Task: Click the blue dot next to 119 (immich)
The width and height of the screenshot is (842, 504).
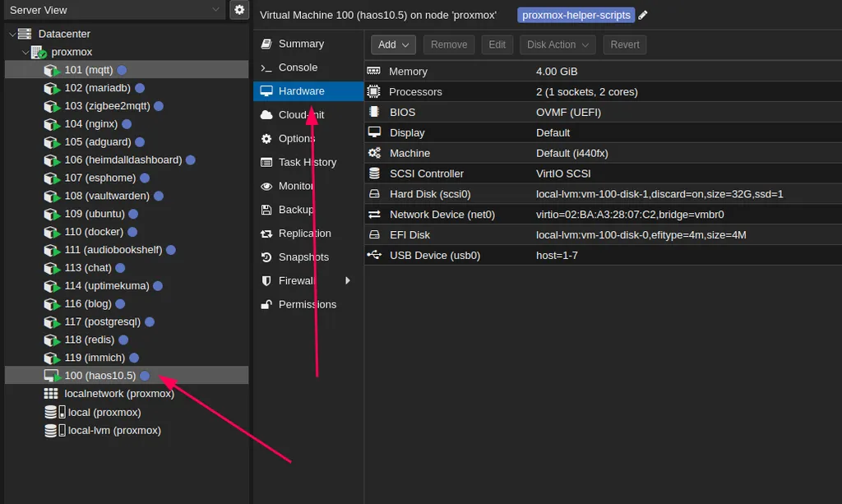Action: pos(134,358)
